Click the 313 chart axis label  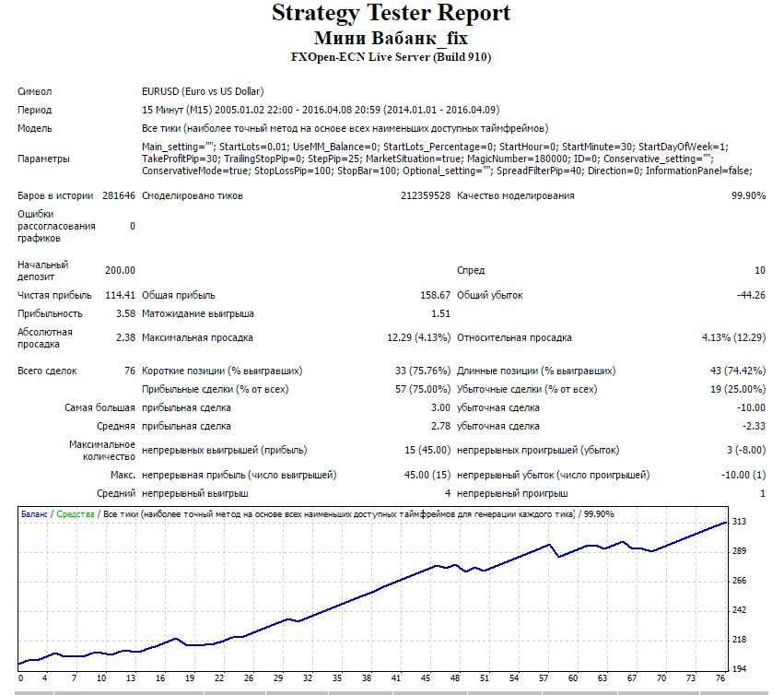pyautogui.click(x=739, y=522)
